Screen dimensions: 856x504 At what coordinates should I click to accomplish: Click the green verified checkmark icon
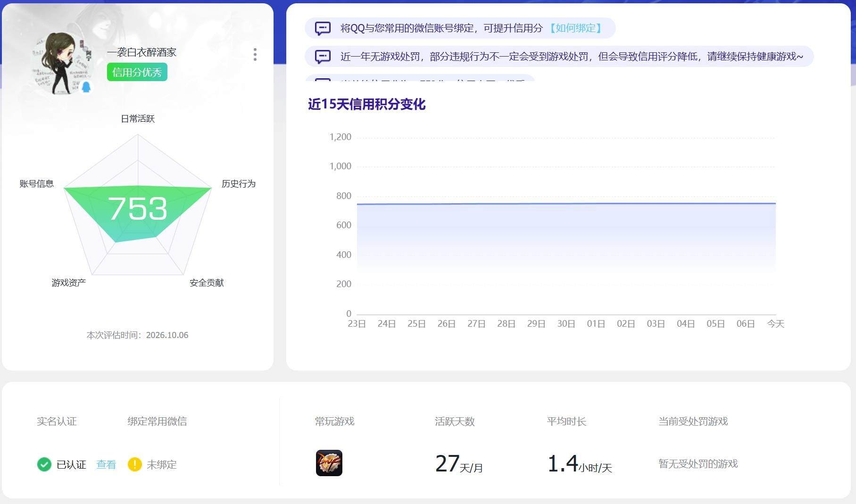point(44,464)
